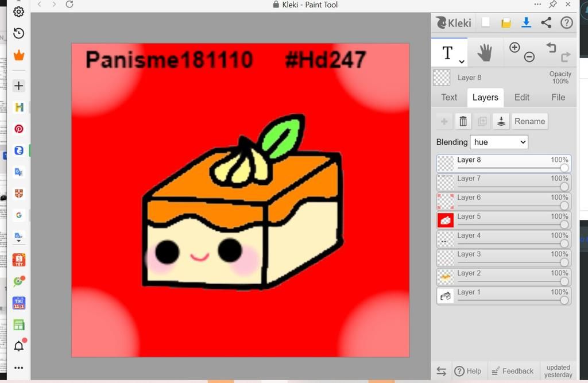
Task: Select the Hand pan tool
Action: coord(485,52)
